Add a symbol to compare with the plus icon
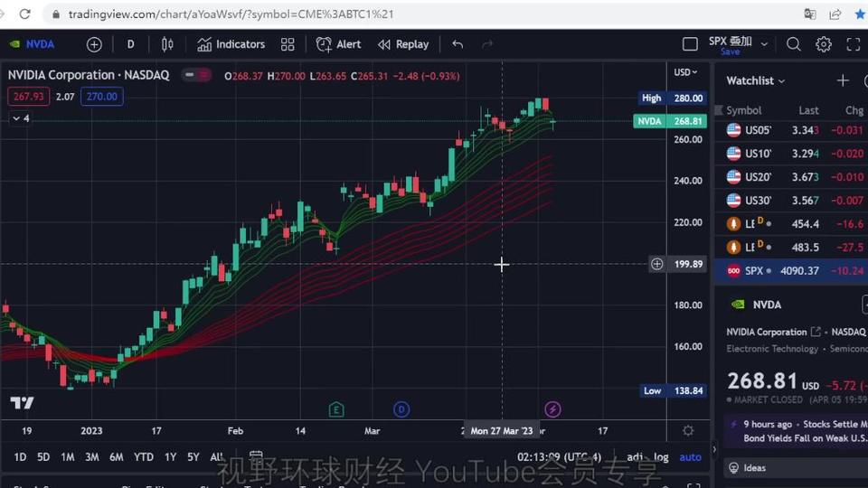This screenshot has height=488, width=868. tap(94, 44)
